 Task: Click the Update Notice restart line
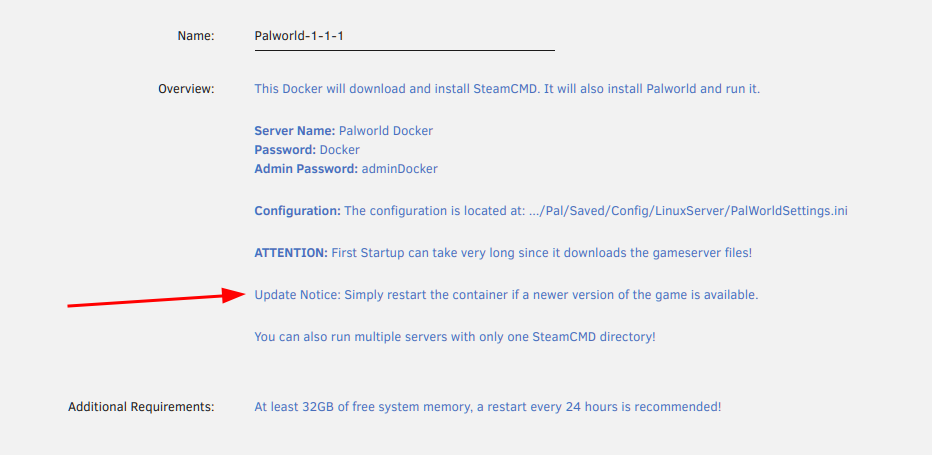[x=506, y=294]
